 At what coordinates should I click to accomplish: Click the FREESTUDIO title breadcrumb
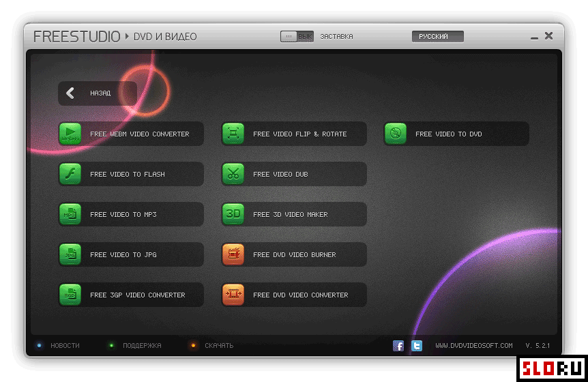point(76,37)
